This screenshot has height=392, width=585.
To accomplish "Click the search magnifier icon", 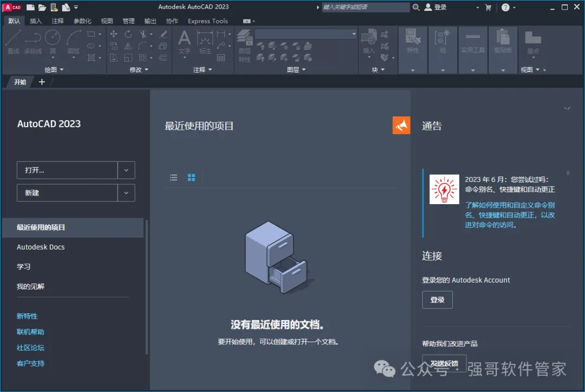I will point(416,7).
